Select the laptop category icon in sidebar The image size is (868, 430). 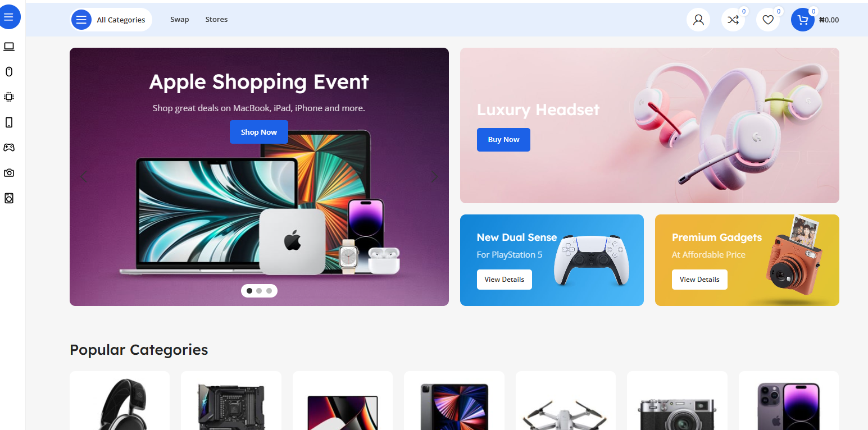[x=9, y=47]
